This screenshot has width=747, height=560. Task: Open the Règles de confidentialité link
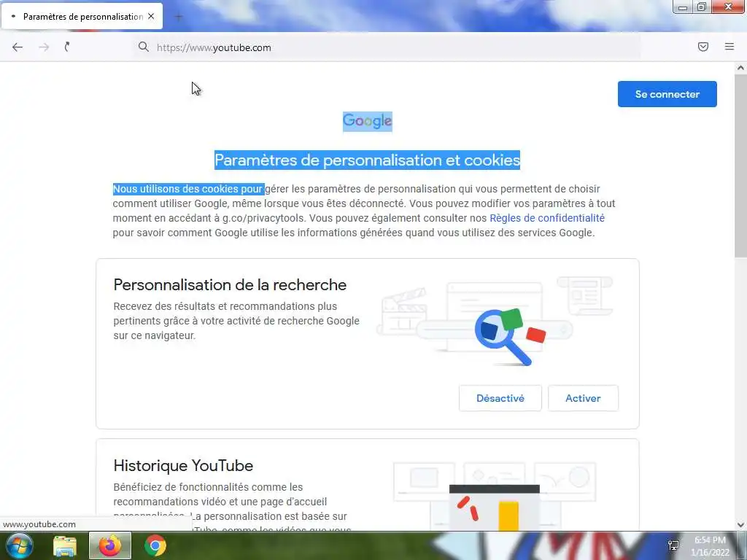(547, 218)
